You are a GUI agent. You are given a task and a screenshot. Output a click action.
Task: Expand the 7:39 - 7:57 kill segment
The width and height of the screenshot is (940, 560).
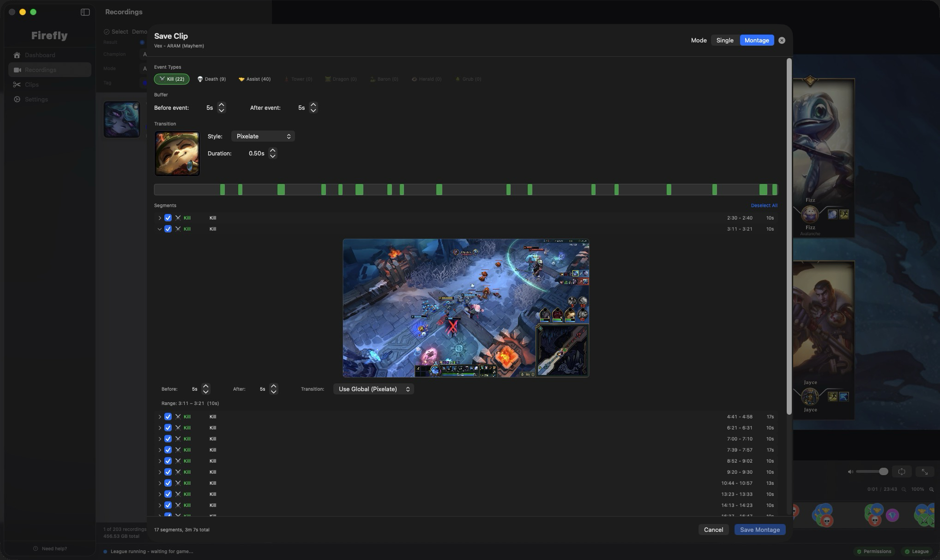160,450
